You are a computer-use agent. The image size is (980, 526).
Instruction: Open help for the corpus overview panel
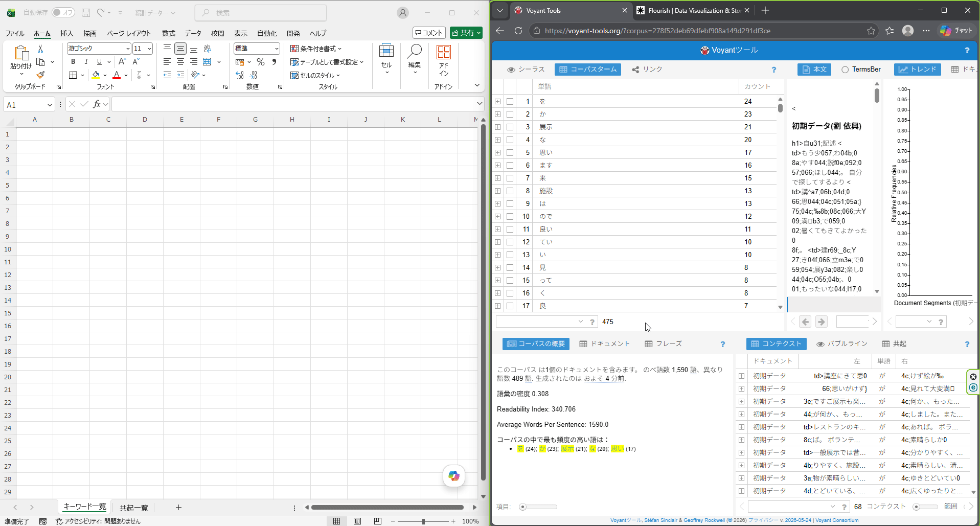(723, 344)
